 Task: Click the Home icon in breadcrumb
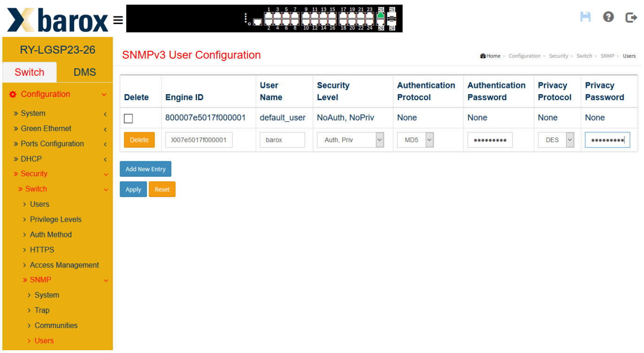(483, 56)
